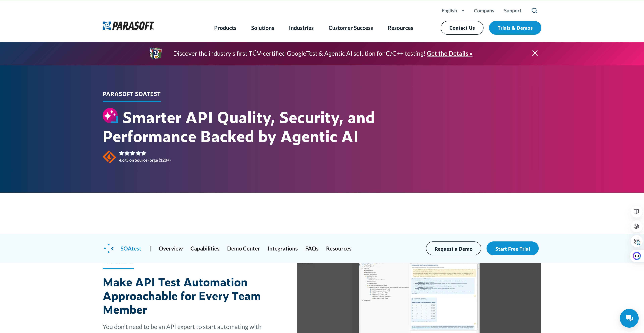
Task: Go to the Overview section tab
Action: [x=171, y=248]
